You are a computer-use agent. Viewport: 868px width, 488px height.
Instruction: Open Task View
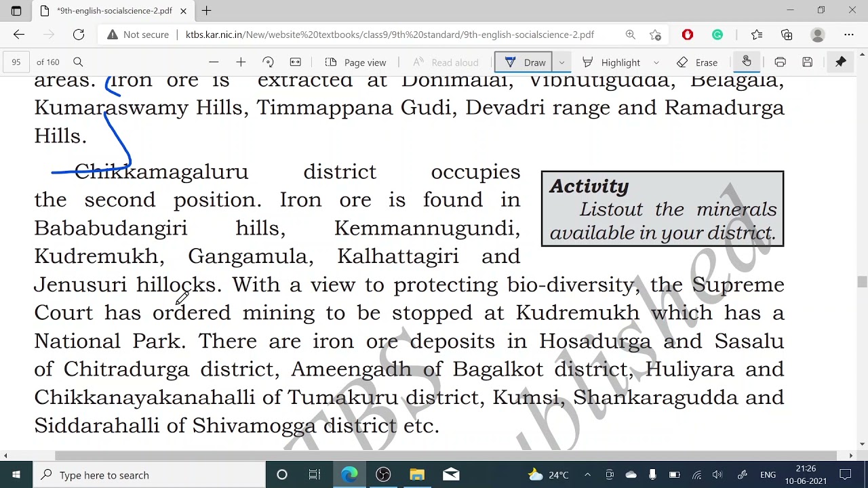click(x=315, y=474)
